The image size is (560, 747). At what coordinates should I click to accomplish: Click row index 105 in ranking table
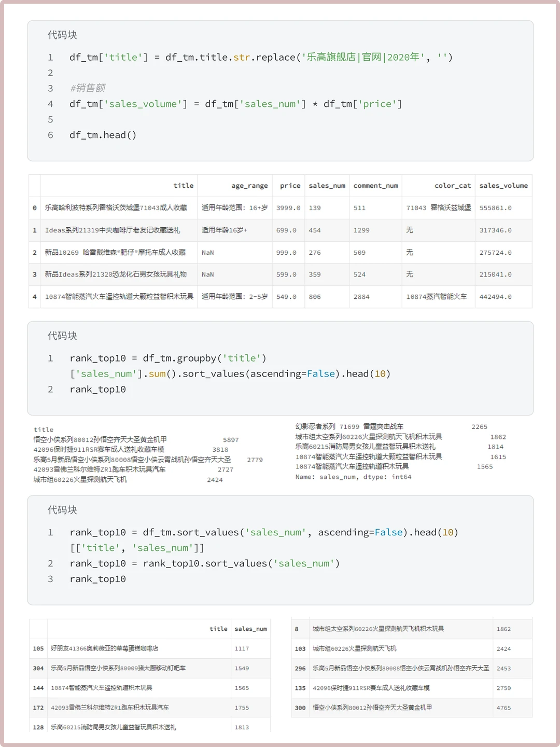point(38,648)
